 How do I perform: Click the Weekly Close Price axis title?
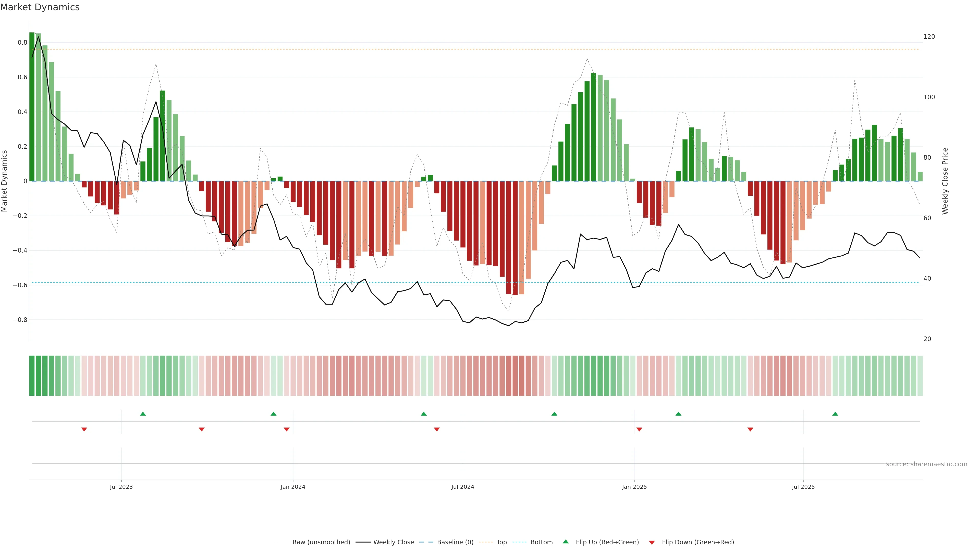945,181
